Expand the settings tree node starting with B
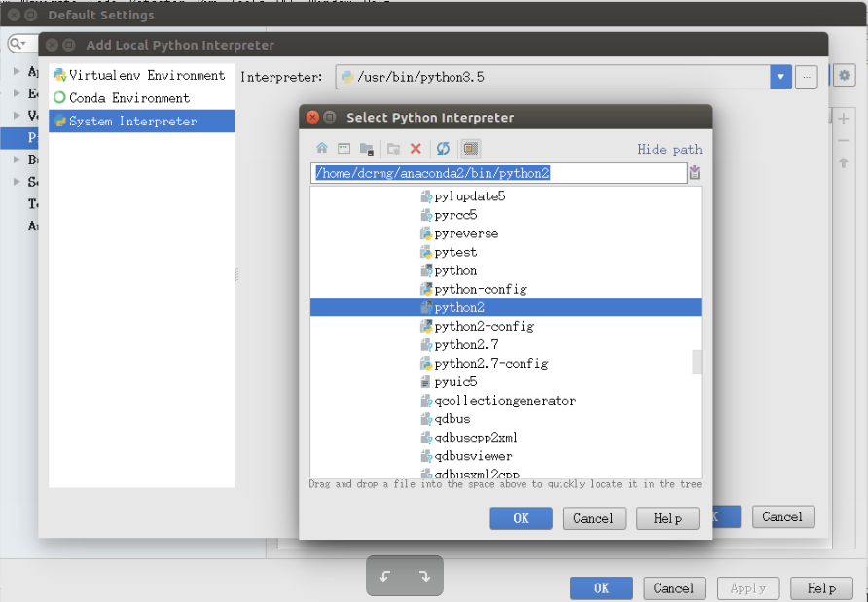The image size is (868, 602). pos(17,159)
